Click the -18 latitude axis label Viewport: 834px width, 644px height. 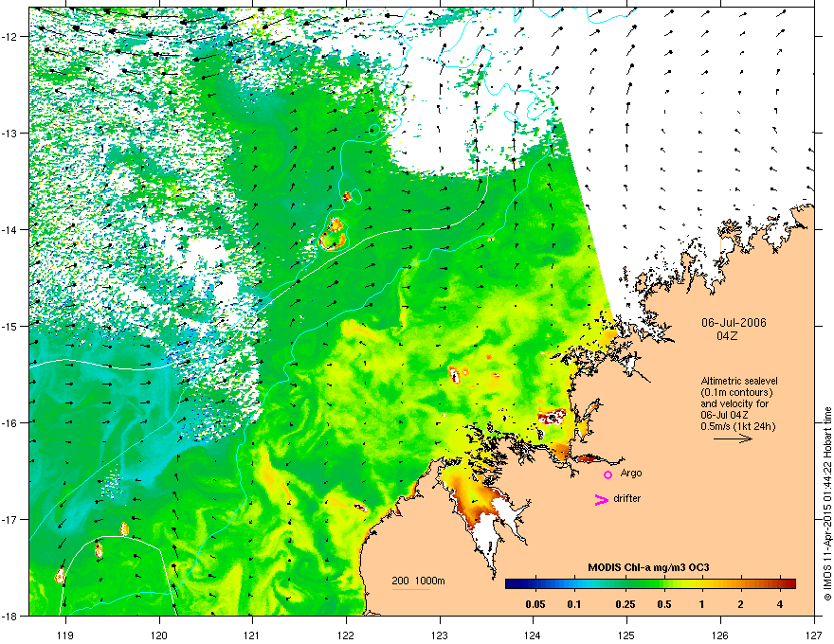pyautogui.click(x=9, y=616)
